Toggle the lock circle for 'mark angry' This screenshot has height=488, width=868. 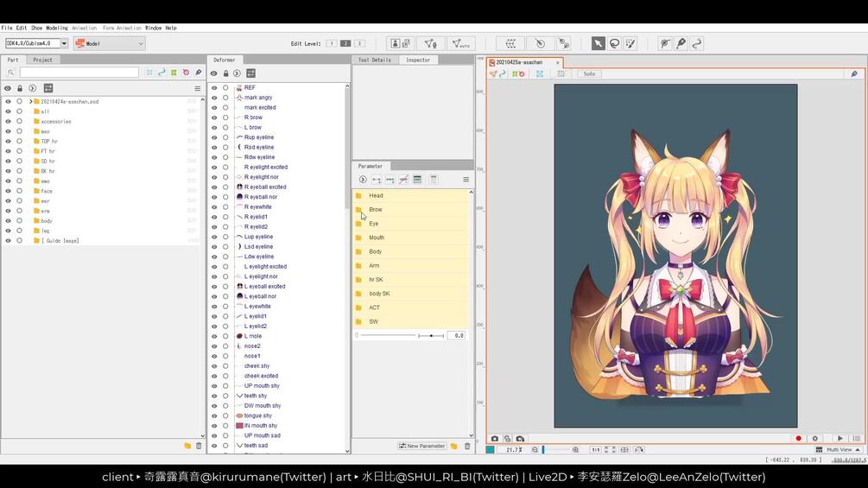coord(225,98)
